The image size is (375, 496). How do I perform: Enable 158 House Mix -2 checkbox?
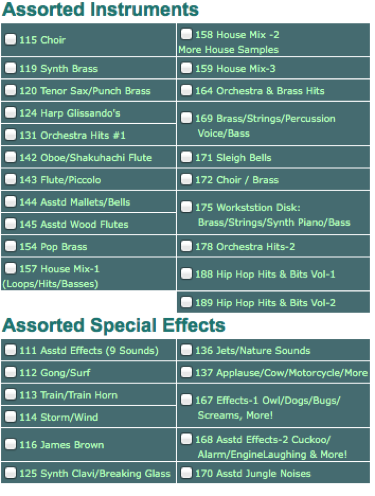pyautogui.click(x=186, y=34)
